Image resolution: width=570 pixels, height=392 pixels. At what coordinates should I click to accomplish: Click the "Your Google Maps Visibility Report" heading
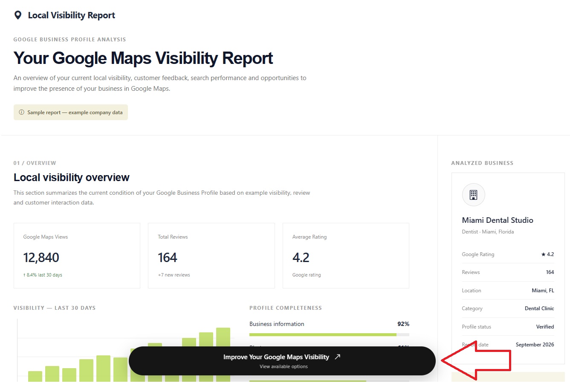[x=143, y=58]
